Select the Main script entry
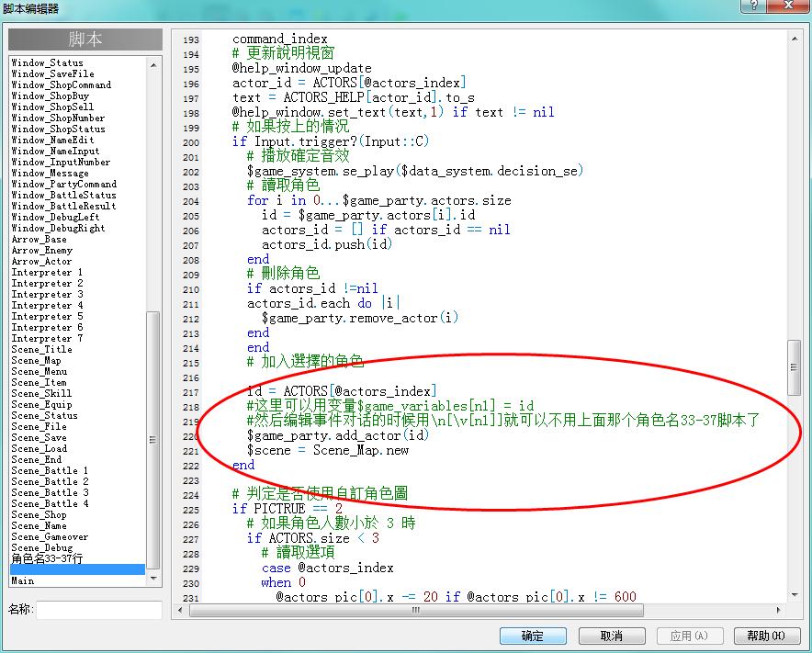The image size is (812, 653). (x=23, y=580)
